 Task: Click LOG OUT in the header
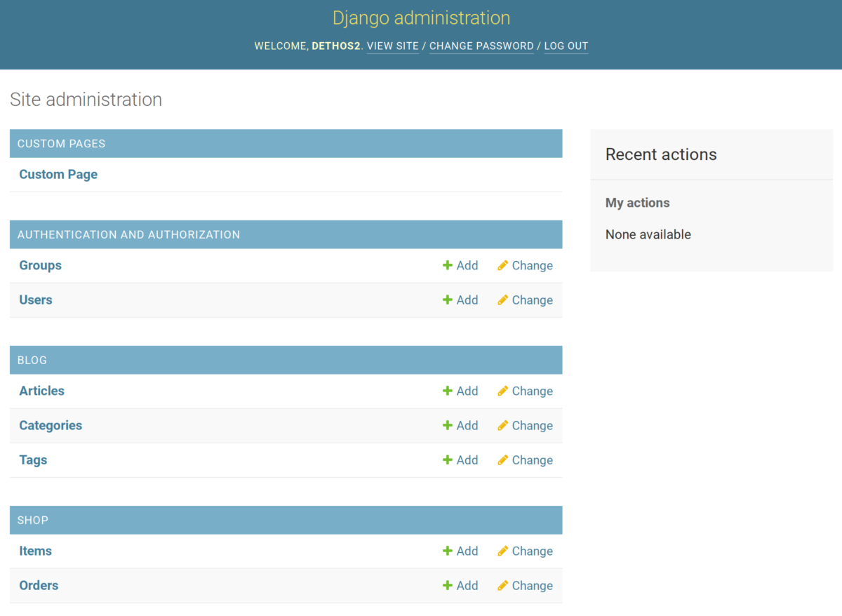pos(566,46)
